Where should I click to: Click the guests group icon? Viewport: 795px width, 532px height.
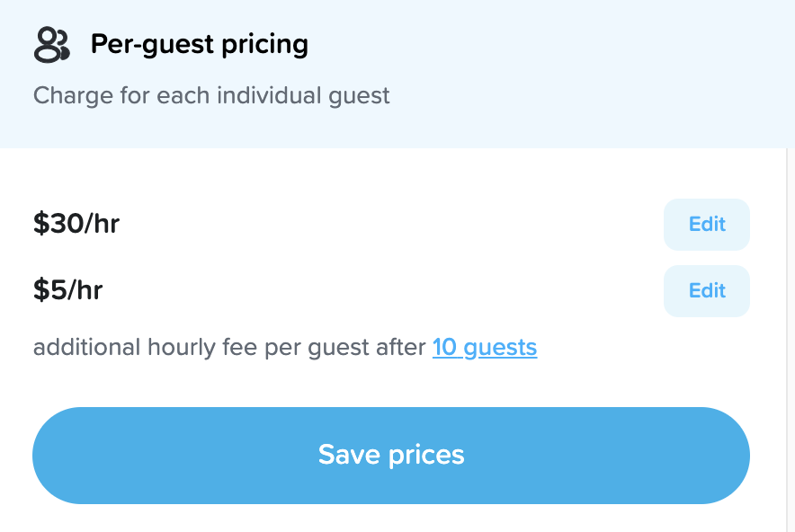pyautogui.click(x=51, y=44)
